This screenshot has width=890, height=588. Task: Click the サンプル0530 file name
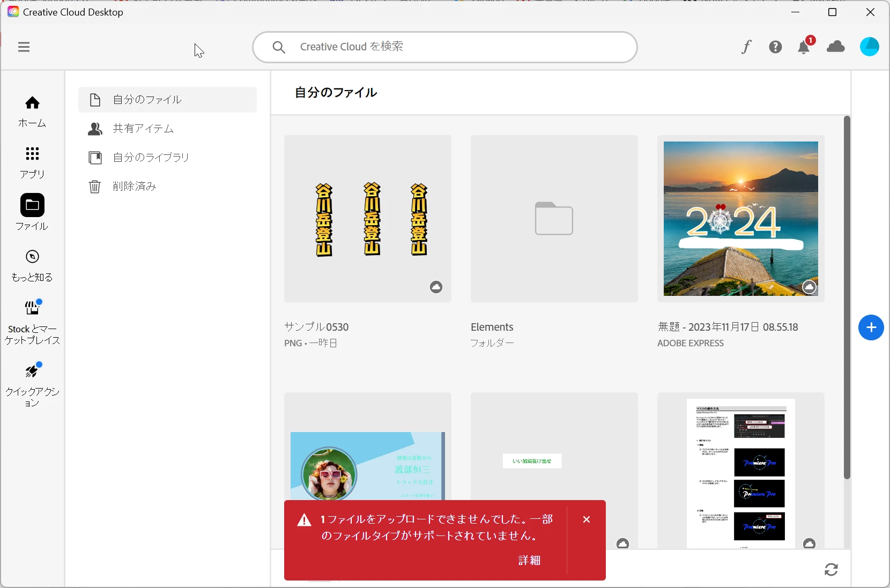316,327
